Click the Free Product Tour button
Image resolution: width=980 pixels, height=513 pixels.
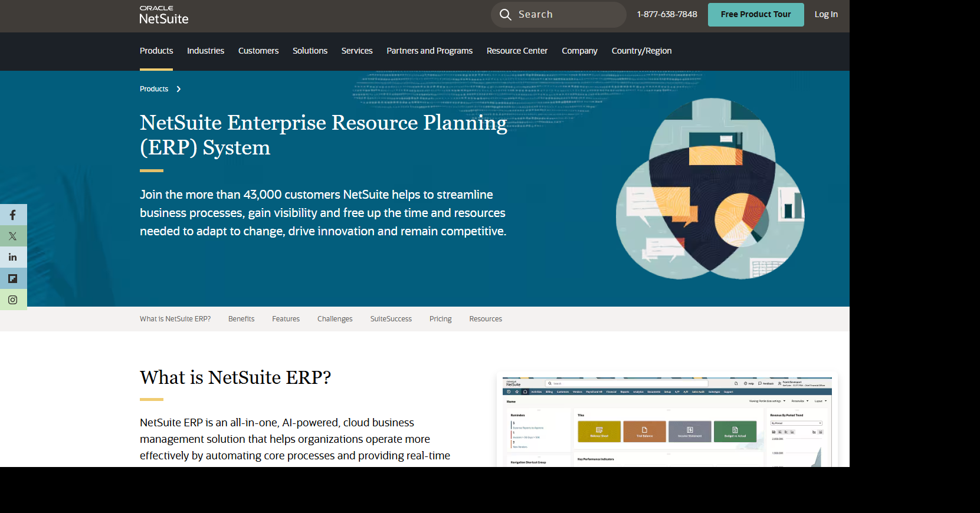756,15
